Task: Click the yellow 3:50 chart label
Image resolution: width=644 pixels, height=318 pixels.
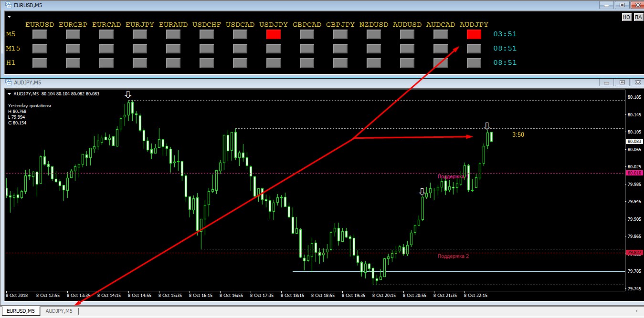Action: [x=518, y=135]
